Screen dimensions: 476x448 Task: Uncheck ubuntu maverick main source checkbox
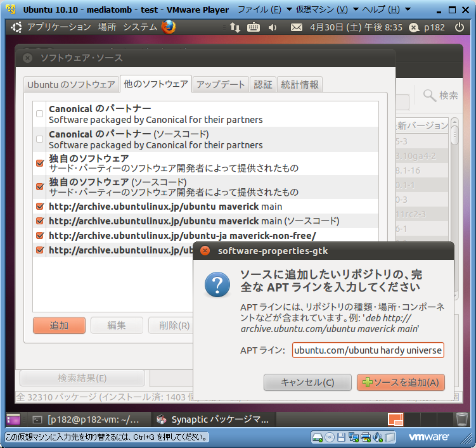coord(40,207)
